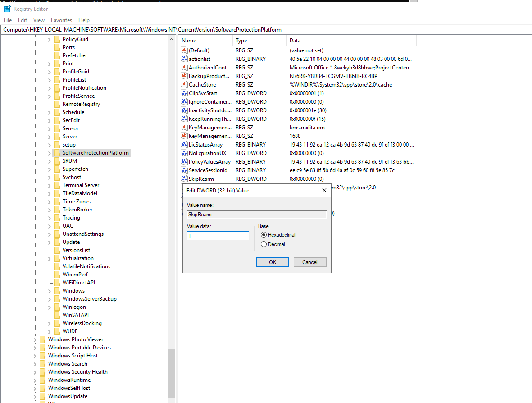Click the Registry Editor app icon in title bar

point(7,9)
